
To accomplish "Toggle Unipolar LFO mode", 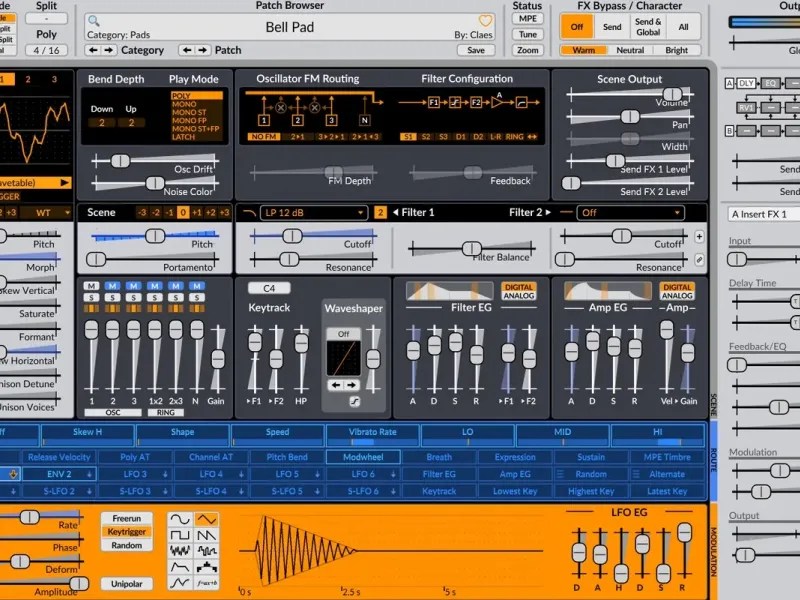I will (x=125, y=583).
